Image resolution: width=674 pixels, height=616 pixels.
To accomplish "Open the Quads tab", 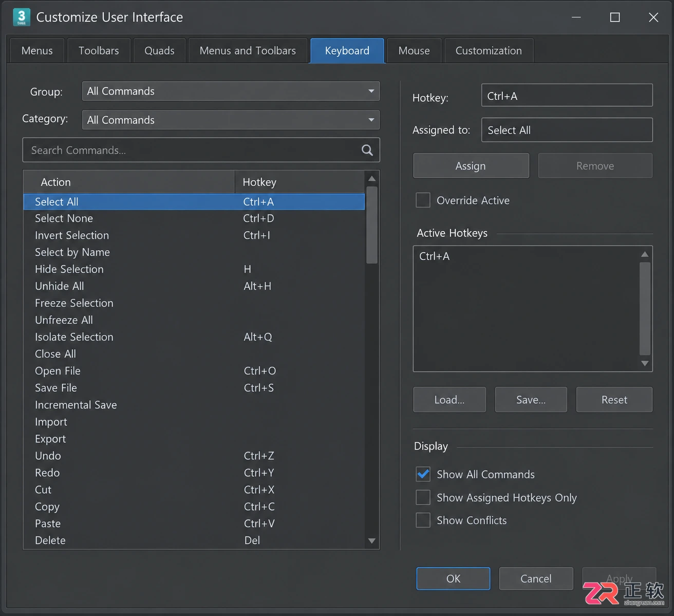I will click(x=159, y=51).
